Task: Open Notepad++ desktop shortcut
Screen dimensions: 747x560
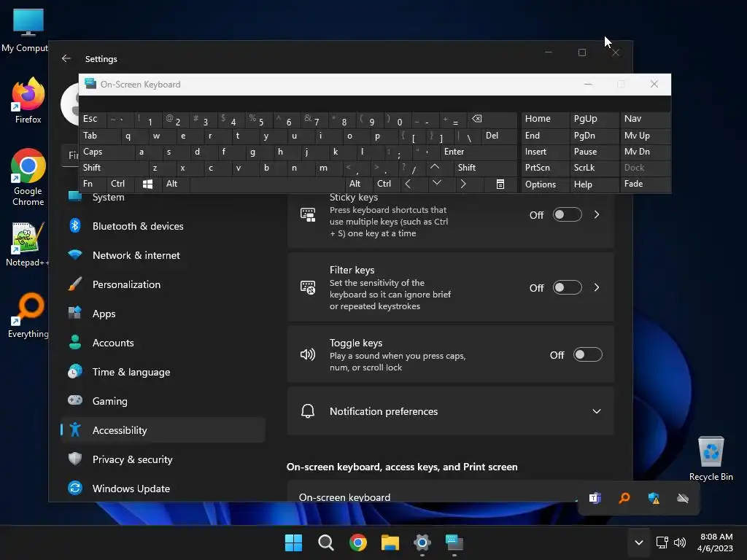Action: point(26,244)
